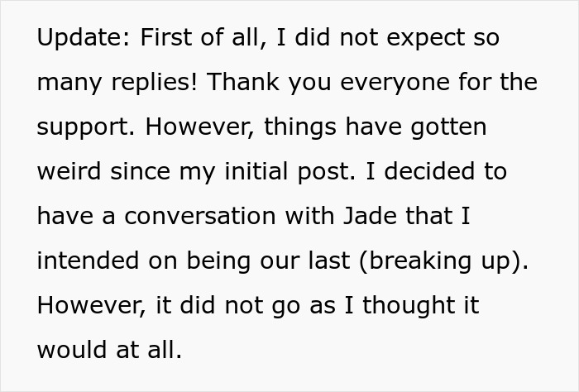Click the word "would" on the final line
The image size is (579, 392).
[x=69, y=351]
